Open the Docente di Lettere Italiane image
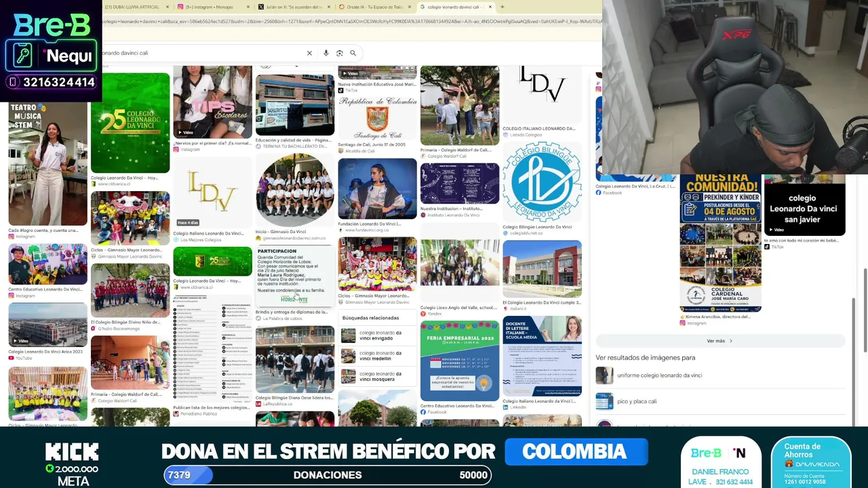868x488 pixels. click(x=542, y=356)
